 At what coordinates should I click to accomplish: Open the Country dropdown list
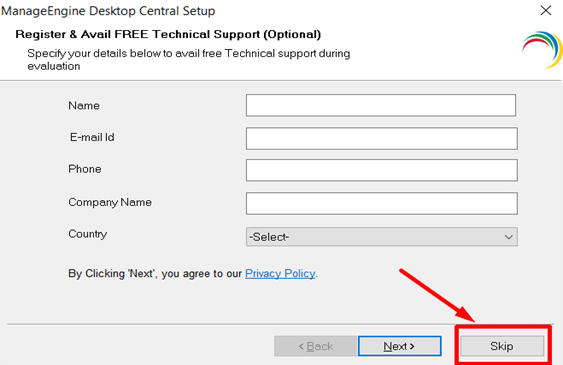382,237
